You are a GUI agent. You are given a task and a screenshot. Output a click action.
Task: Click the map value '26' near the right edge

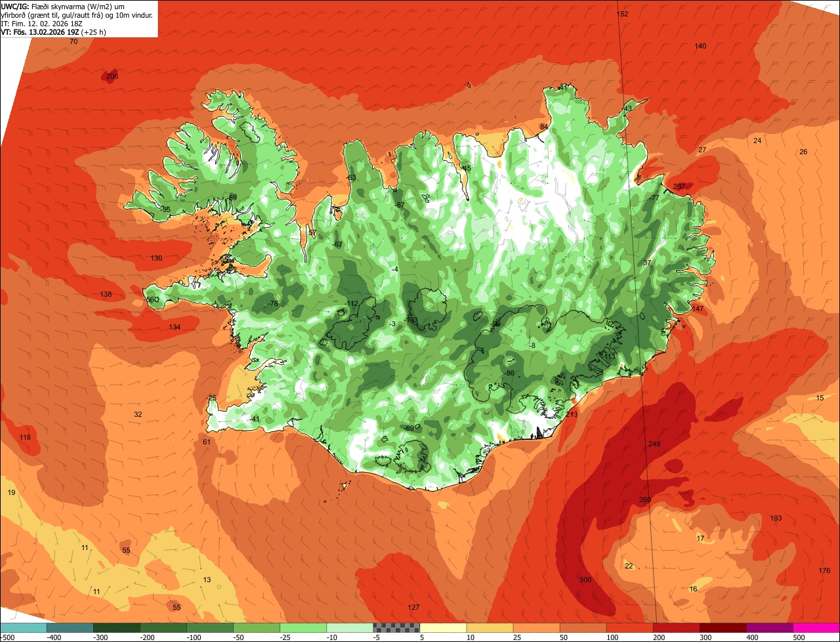(x=803, y=152)
